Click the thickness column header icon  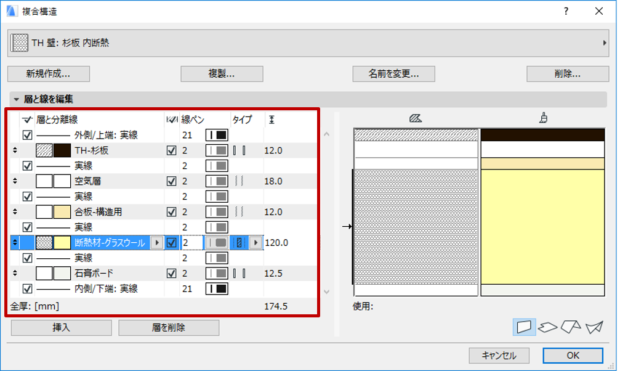(x=271, y=119)
